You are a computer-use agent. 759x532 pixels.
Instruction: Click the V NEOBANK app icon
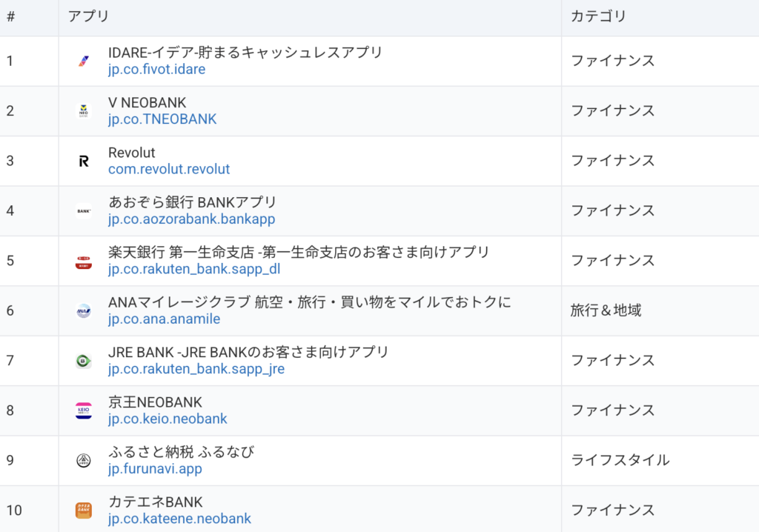84,111
